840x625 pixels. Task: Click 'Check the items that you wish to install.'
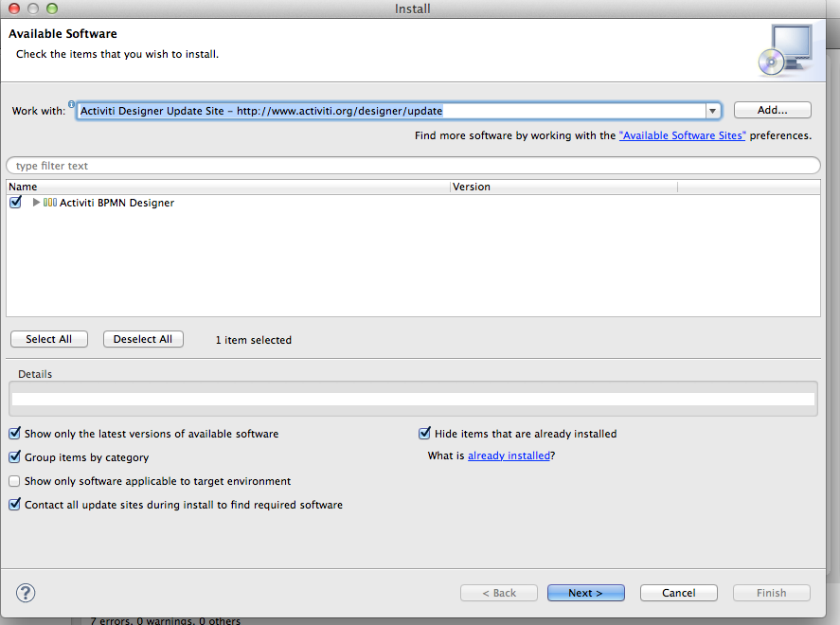(117, 54)
